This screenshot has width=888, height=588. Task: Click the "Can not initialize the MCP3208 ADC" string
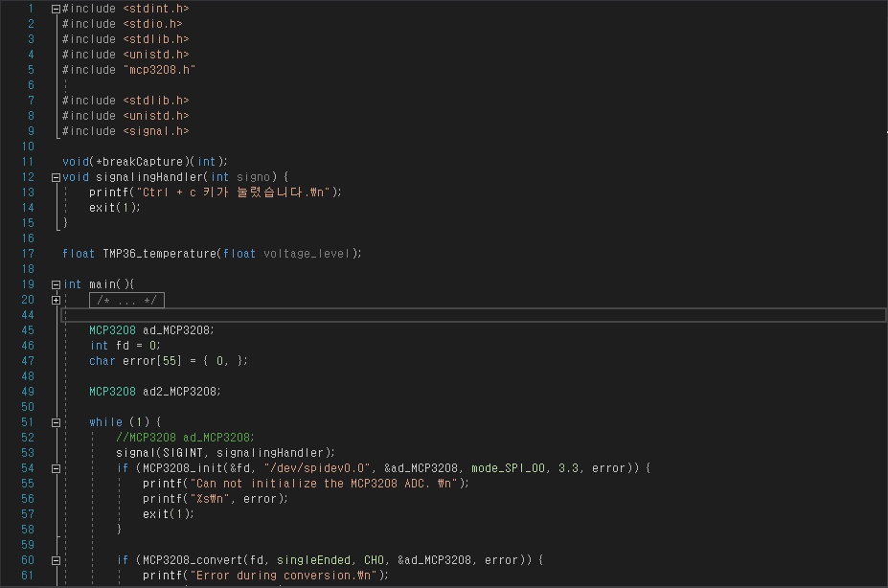[x=323, y=484]
